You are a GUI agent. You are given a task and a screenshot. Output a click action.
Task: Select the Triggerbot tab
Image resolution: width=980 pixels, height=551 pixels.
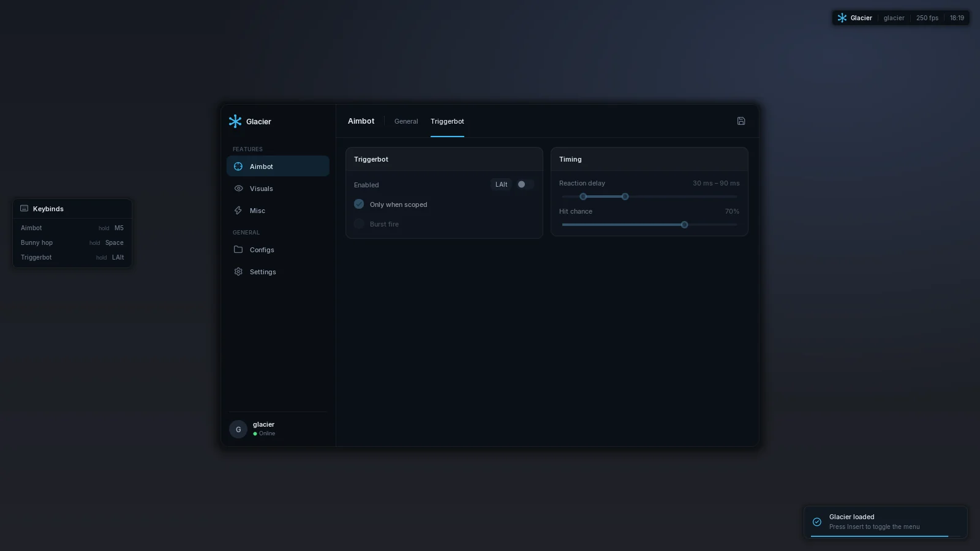447,121
